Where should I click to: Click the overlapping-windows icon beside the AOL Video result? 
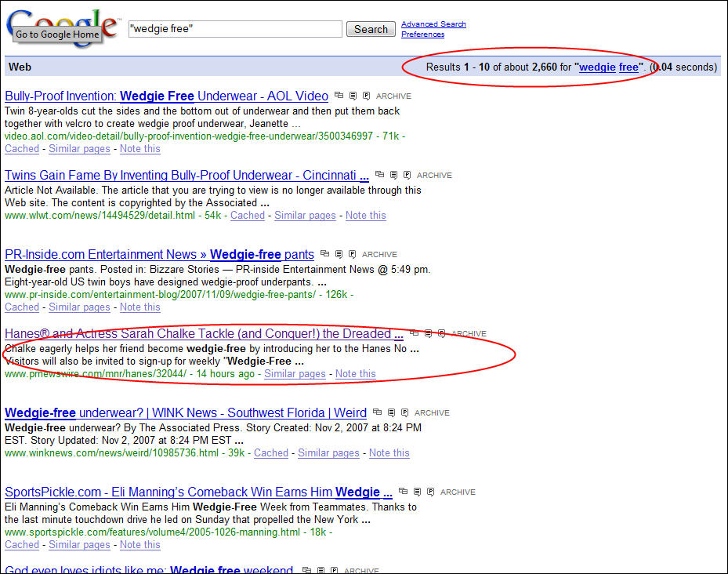pyautogui.click(x=339, y=96)
